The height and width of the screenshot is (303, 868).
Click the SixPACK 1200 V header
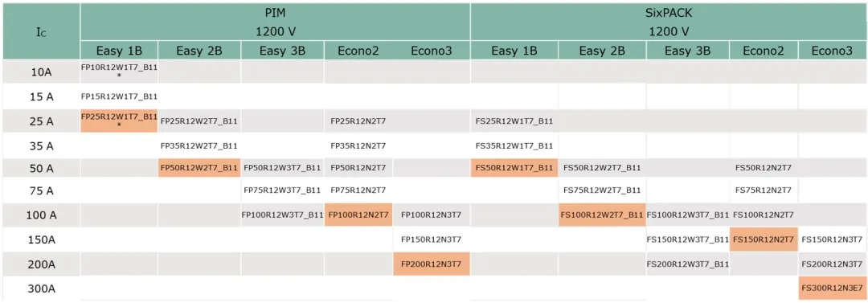tap(669, 22)
